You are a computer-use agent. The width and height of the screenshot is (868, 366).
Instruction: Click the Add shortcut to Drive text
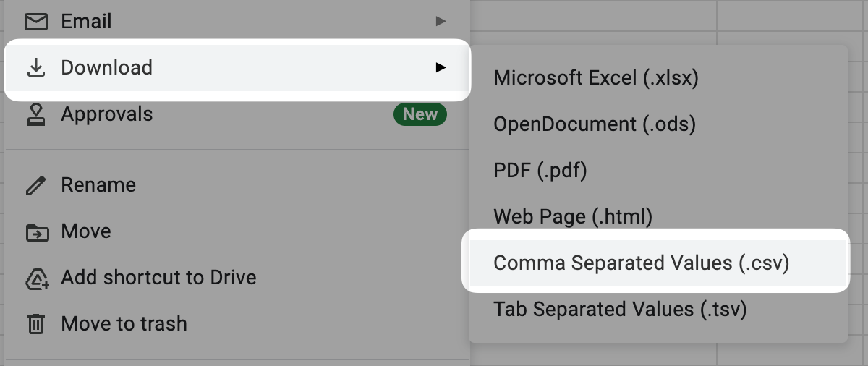[x=158, y=278]
